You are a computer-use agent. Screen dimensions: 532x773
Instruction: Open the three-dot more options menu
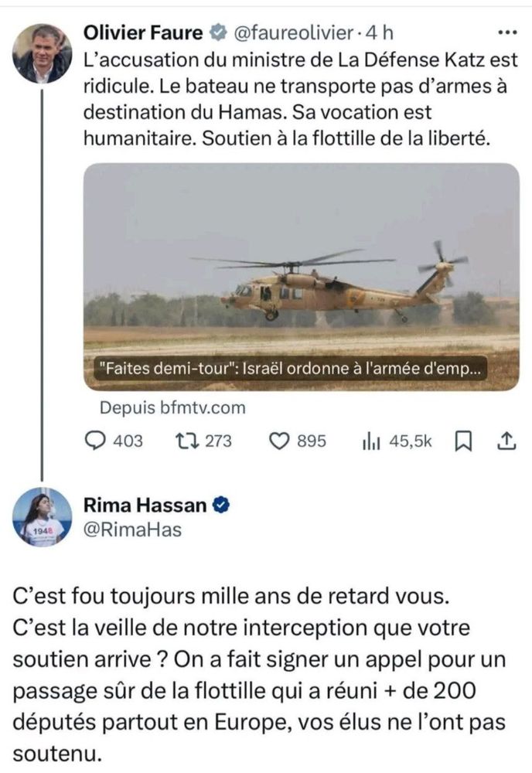[506, 31]
